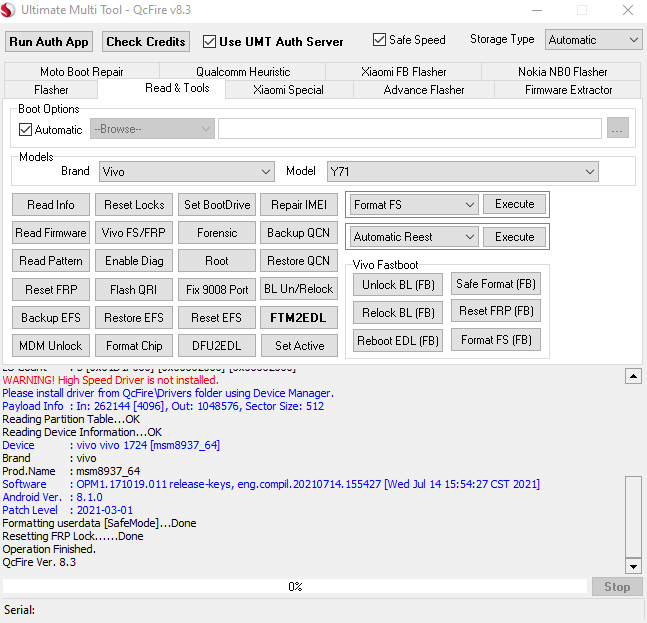Click Safe Format (FB) button

(496, 284)
